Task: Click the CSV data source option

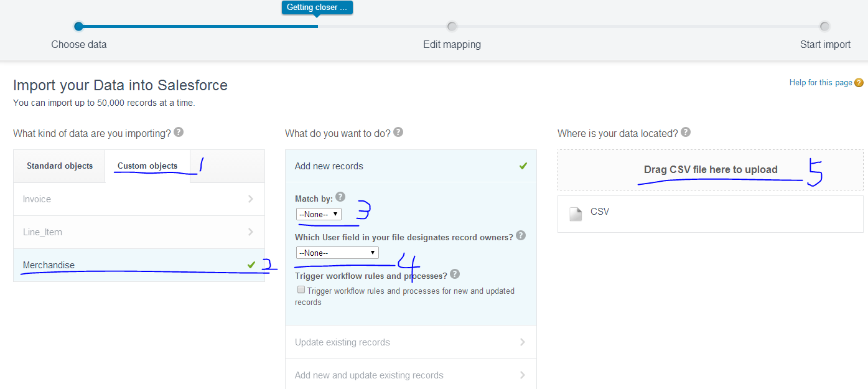Action: (711, 214)
